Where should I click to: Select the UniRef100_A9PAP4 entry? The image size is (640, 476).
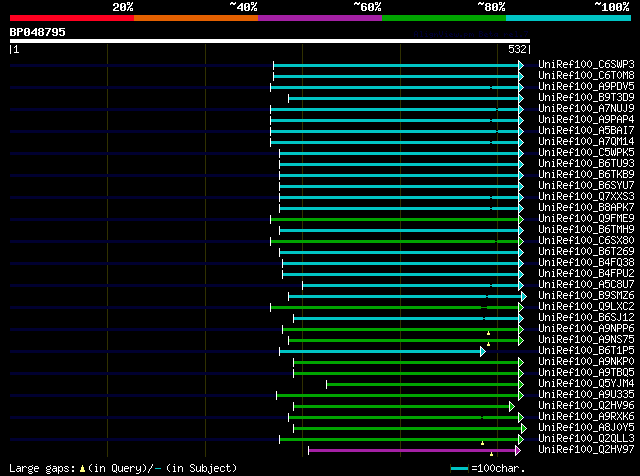coord(586,120)
